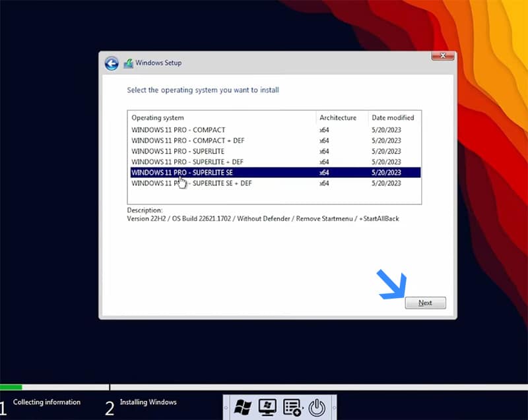This screenshot has width=528, height=420.
Task: Click the back arrow in Windows Setup
Action: tap(112, 63)
